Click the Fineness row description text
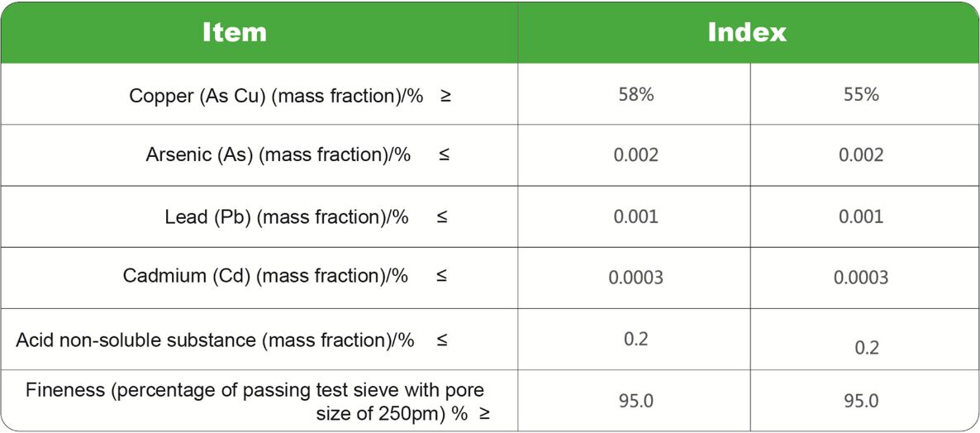 click(256, 401)
